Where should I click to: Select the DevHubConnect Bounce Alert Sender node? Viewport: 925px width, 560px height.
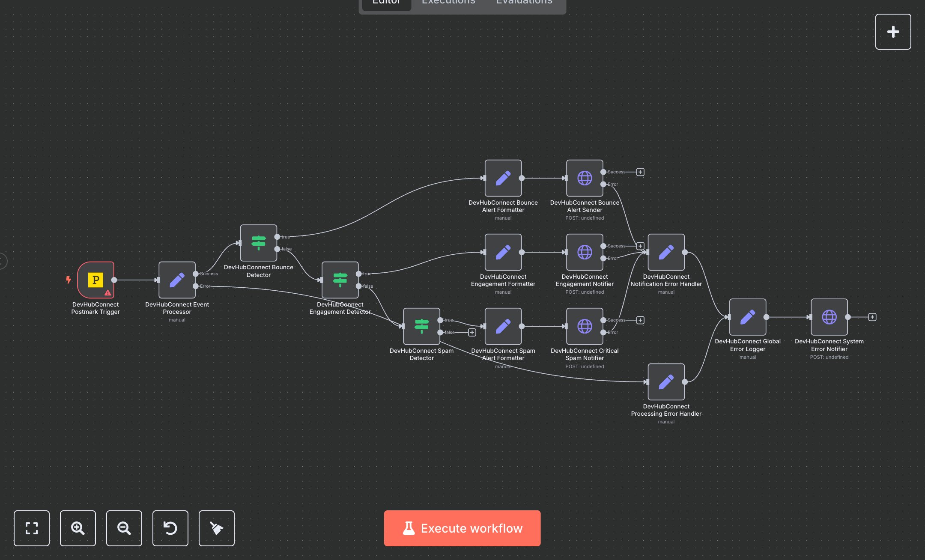click(585, 178)
